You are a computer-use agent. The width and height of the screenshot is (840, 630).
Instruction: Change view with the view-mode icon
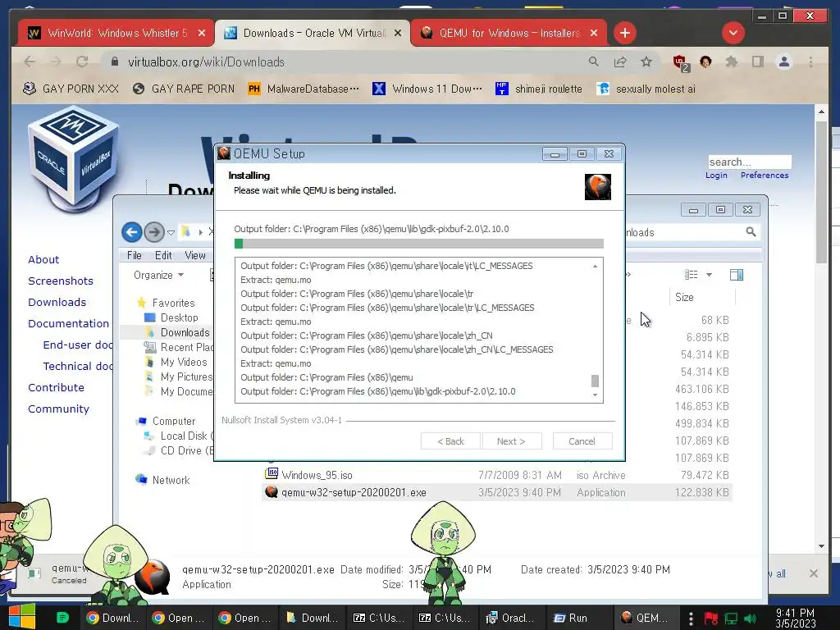point(691,275)
